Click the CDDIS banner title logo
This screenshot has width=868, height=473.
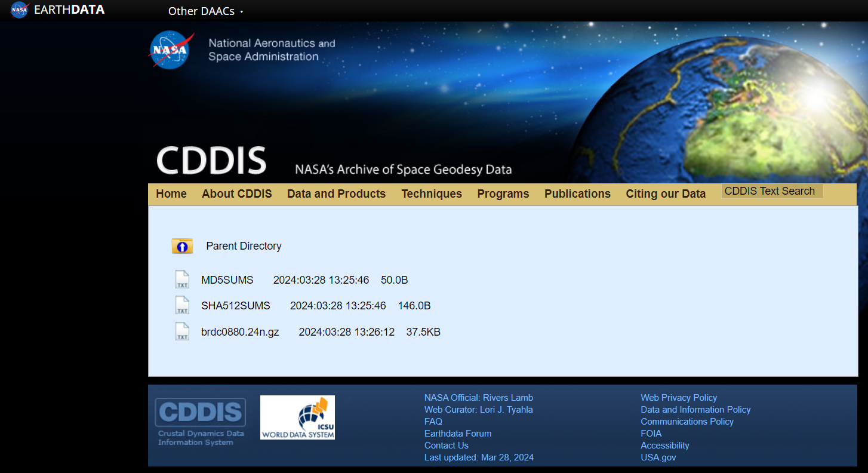tap(211, 160)
